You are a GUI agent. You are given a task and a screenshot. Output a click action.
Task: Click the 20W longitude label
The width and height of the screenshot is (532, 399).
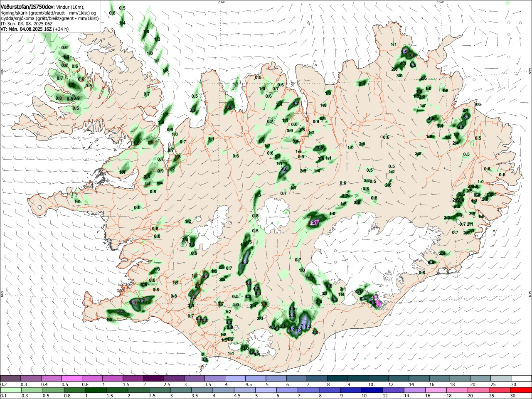click(221, 2)
